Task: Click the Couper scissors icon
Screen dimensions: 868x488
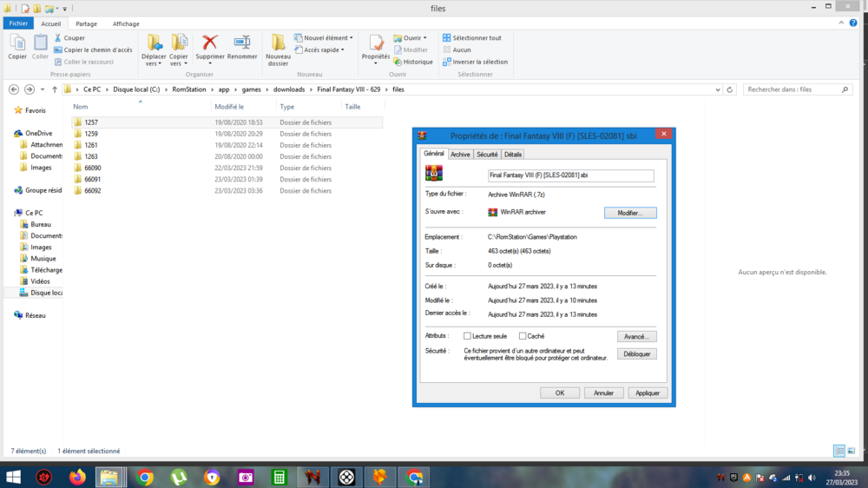Action: click(58, 38)
